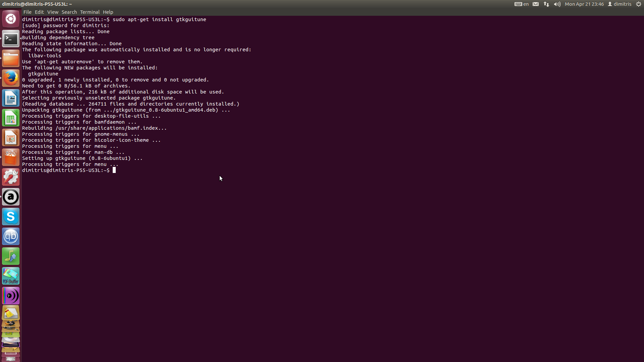Image resolution: width=644 pixels, height=362 pixels.
Task: Open the Edit menu
Action: [39, 12]
